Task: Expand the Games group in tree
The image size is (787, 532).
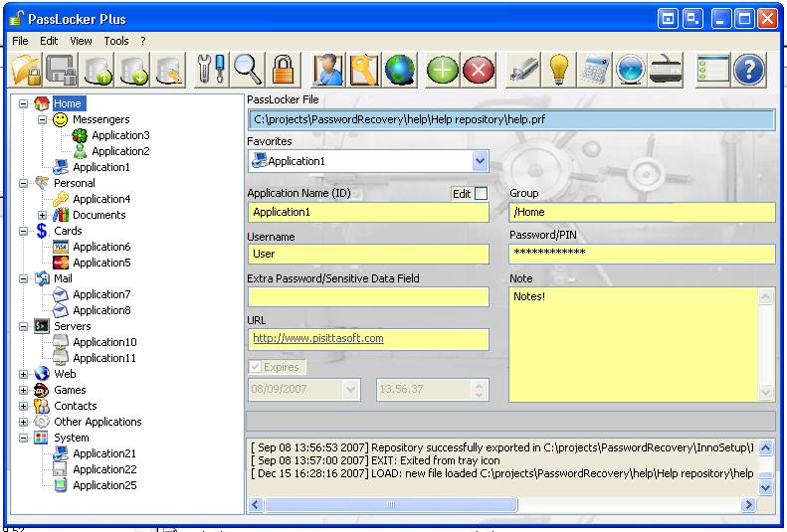Action: tap(24, 390)
